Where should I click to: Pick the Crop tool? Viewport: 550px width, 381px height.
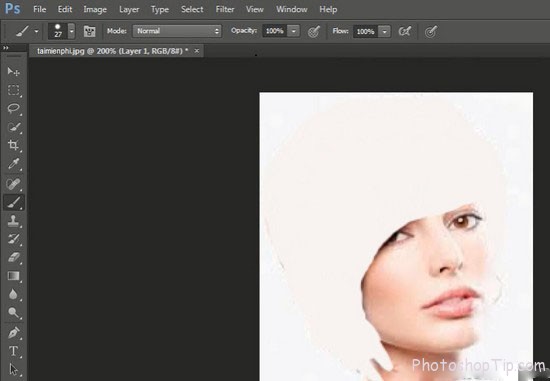pyautogui.click(x=14, y=145)
